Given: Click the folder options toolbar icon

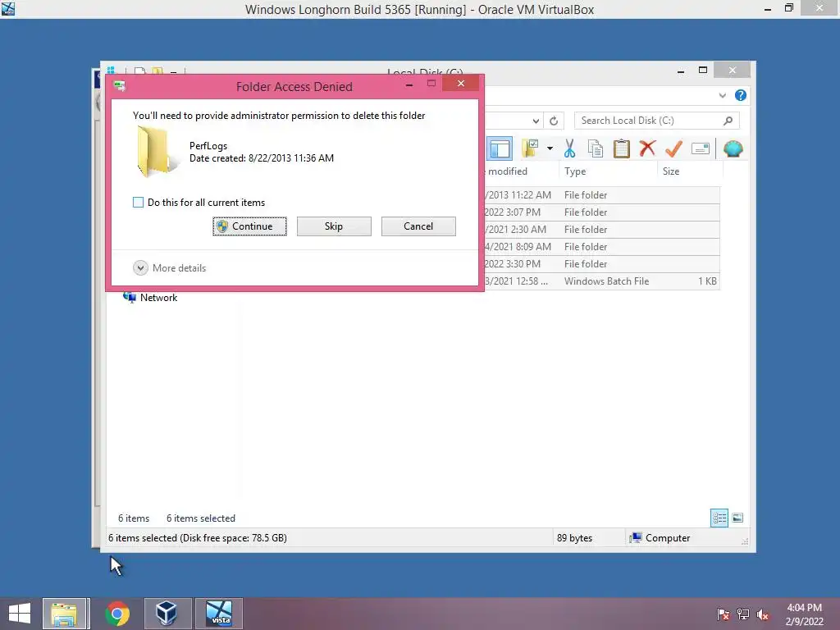Looking at the screenshot, I should [x=531, y=149].
